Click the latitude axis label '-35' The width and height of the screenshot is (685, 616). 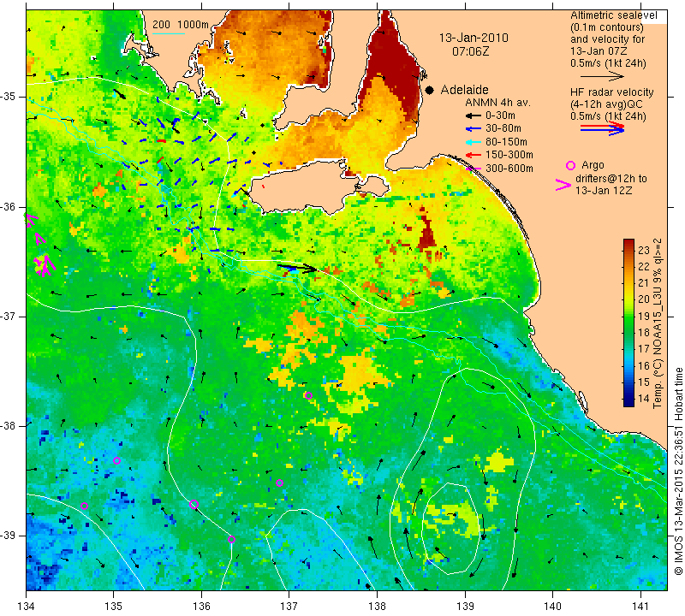pyautogui.click(x=8, y=97)
